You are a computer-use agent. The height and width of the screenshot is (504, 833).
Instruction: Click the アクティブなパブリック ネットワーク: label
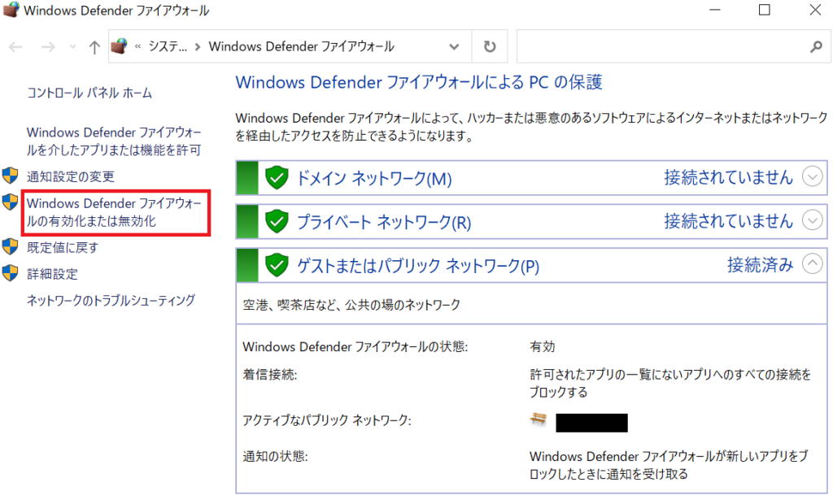[x=327, y=420]
